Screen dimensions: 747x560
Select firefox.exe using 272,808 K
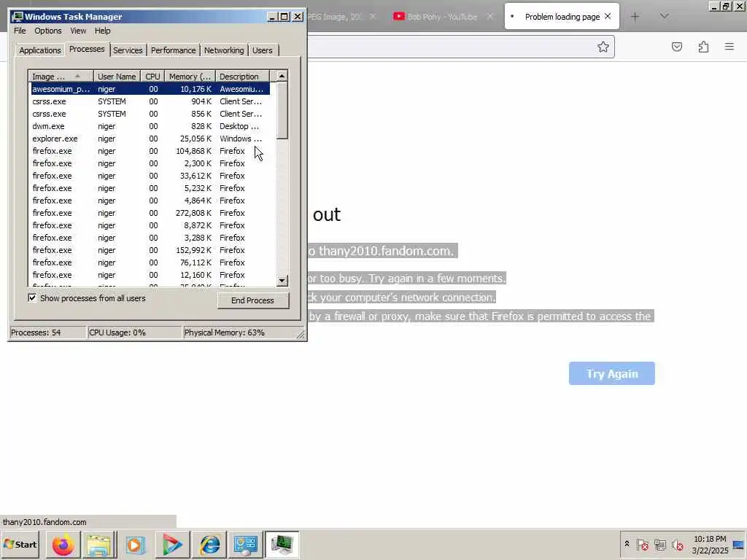pyautogui.click(x=149, y=213)
